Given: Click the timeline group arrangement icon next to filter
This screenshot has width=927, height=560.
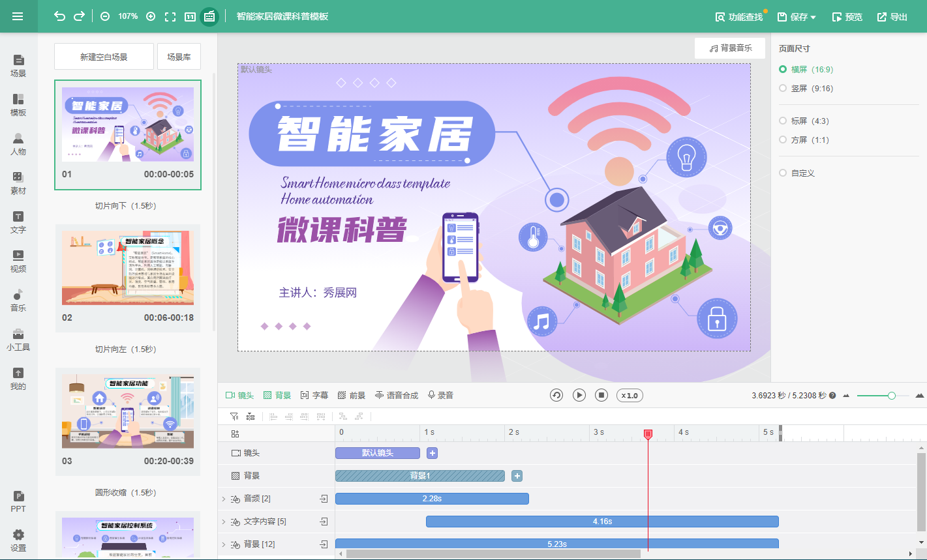Looking at the screenshot, I should (x=251, y=417).
